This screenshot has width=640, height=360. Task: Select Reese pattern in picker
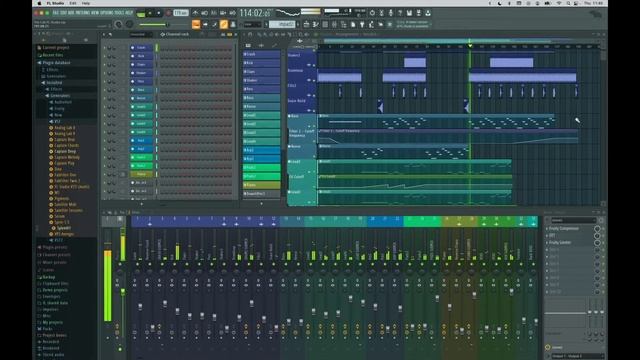pyautogui.click(x=261, y=107)
